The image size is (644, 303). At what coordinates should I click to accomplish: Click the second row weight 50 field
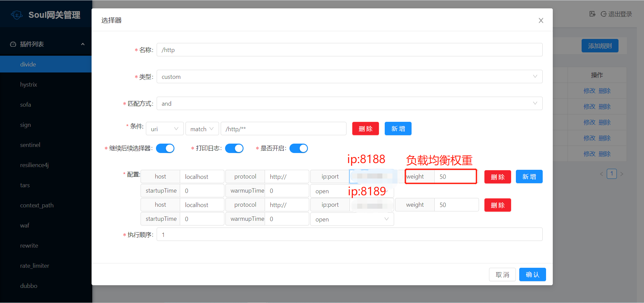[457, 205]
